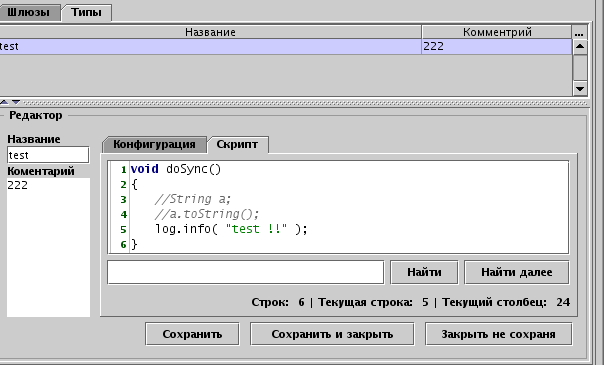The height and width of the screenshot is (365, 604).
Task: Click inside the Коментарий text area
Action: [x=48, y=247]
